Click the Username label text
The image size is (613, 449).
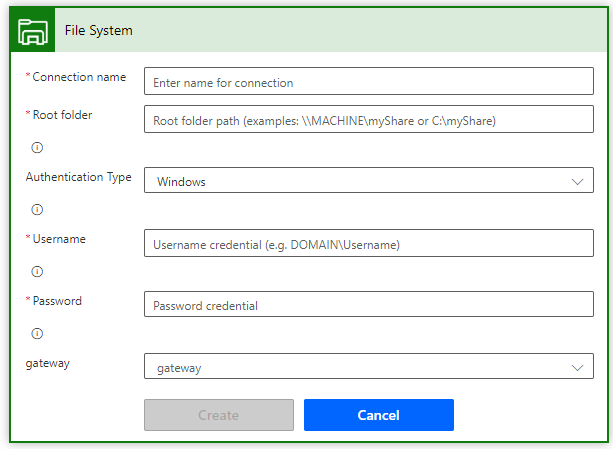pos(59,239)
